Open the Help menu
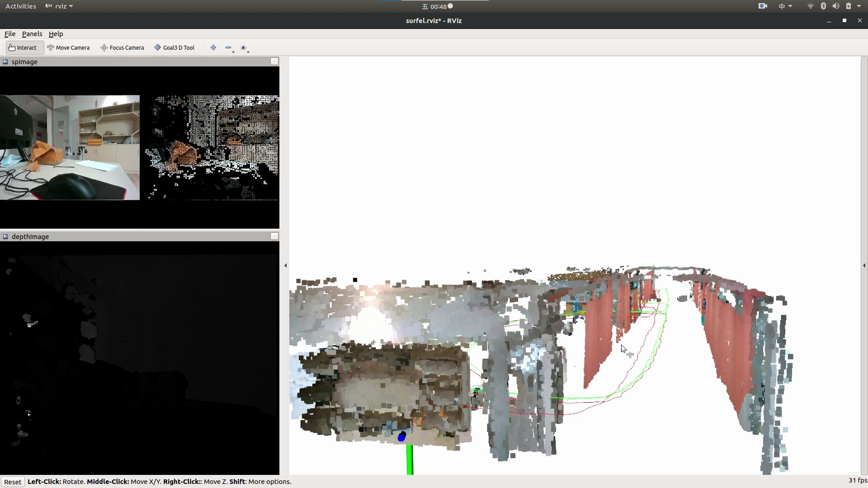The height and width of the screenshot is (488, 868). pyautogui.click(x=55, y=34)
